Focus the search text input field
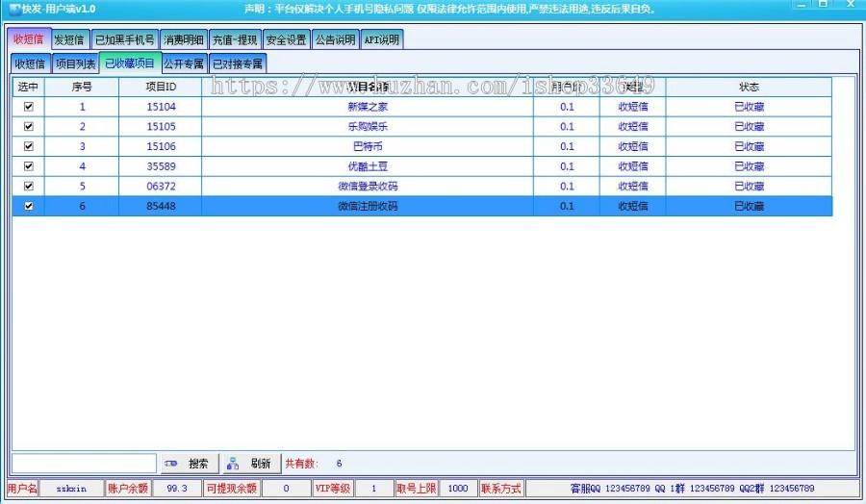 click(84, 464)
